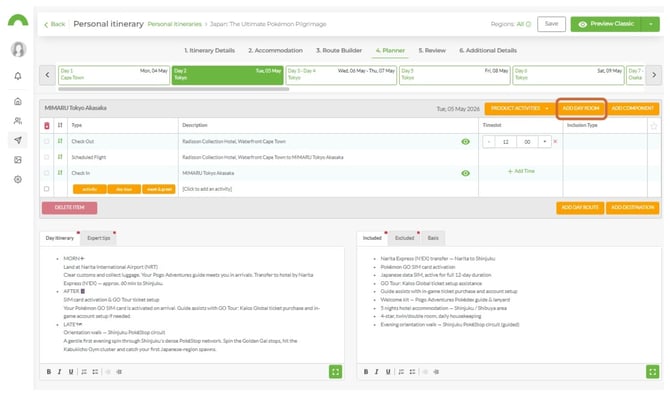
Task: Bold text in Included editor
Action: 366,372
